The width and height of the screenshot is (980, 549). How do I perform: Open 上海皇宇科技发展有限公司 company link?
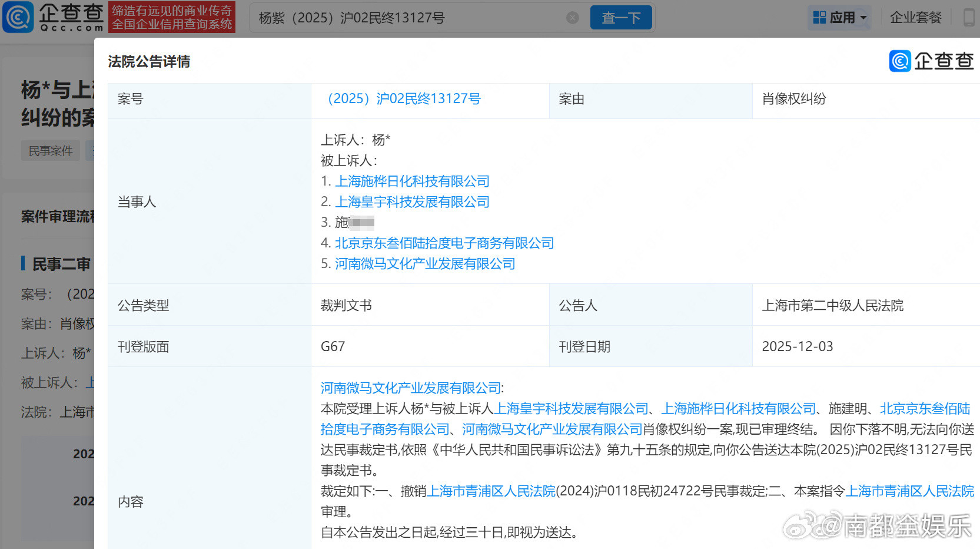coord(412,201)
